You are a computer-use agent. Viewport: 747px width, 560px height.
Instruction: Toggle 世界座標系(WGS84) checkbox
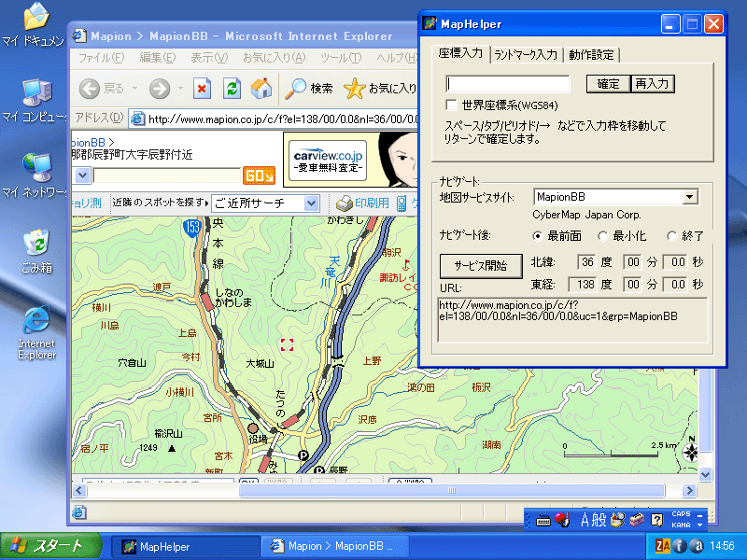(451, 105)
